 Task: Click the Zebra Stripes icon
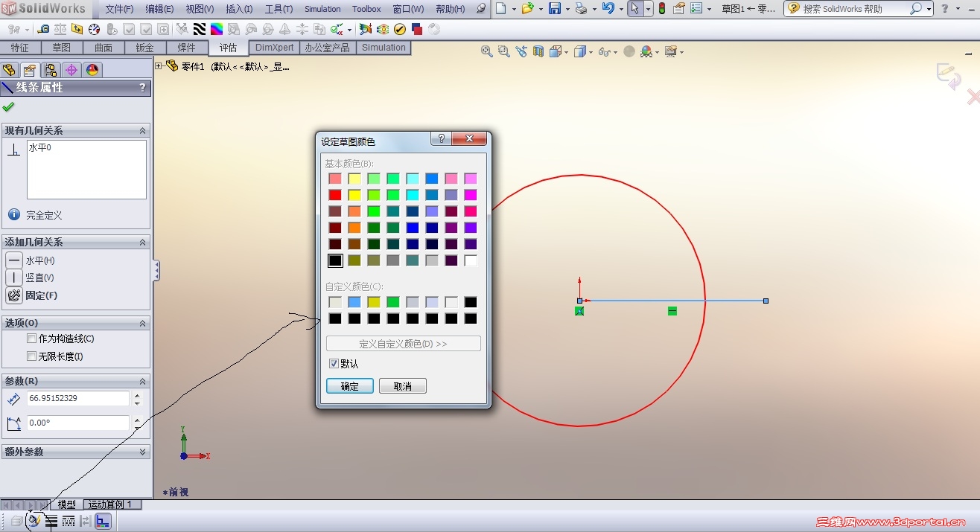click(x=200, y=30)
